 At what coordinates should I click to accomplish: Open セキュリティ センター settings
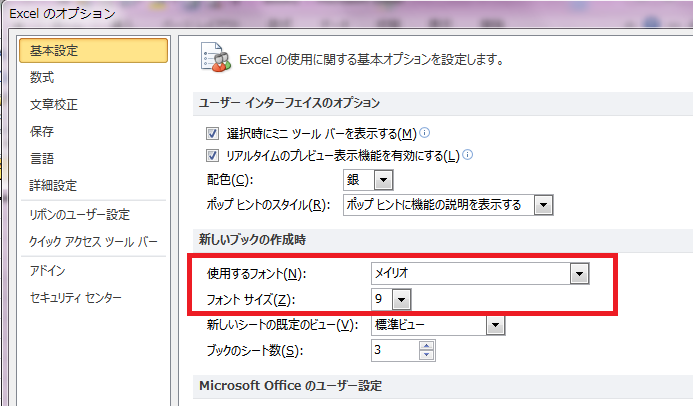pyautogui.click(x=76, y=298)
